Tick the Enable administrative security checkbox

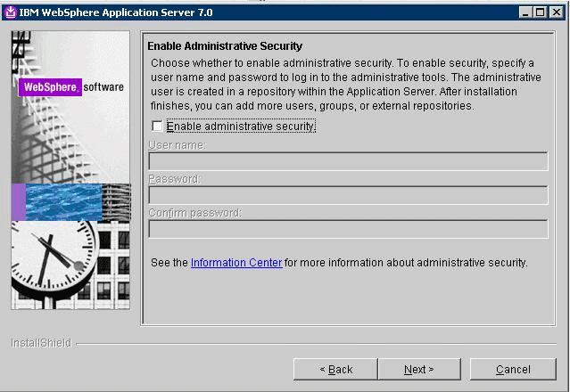coord(158,127)
